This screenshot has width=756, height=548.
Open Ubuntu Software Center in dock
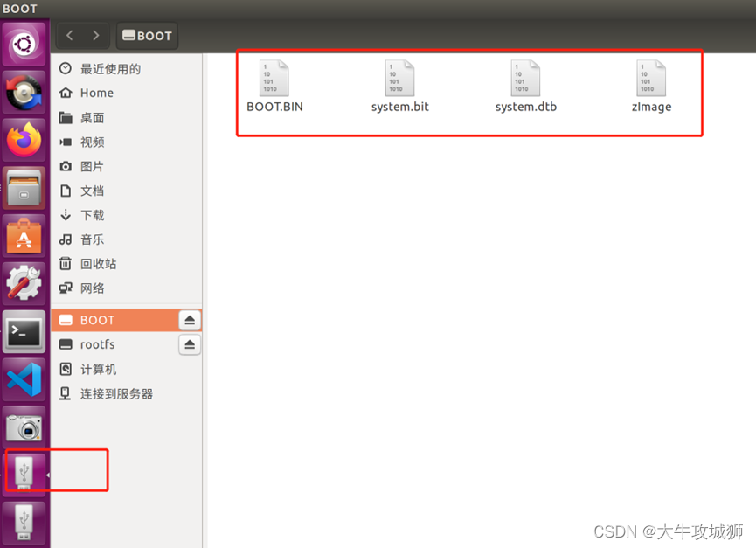pyautogui.click(x=24, y=236)
